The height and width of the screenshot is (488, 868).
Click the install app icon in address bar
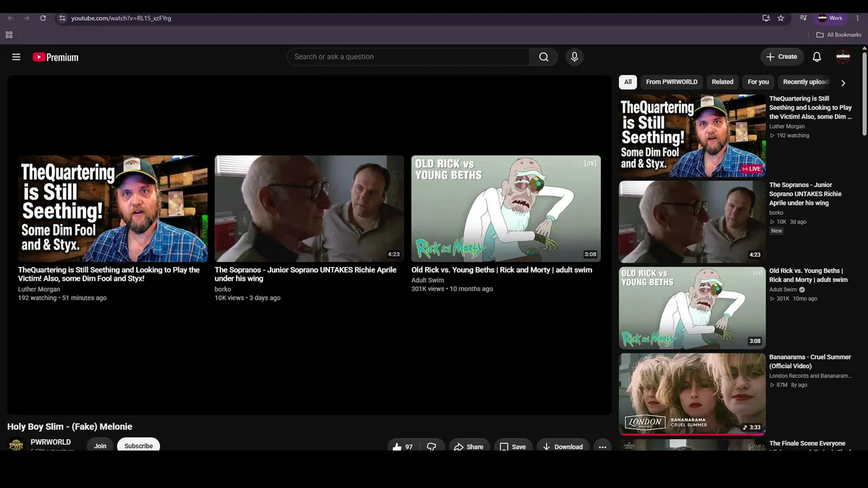(x=766, y=18)
